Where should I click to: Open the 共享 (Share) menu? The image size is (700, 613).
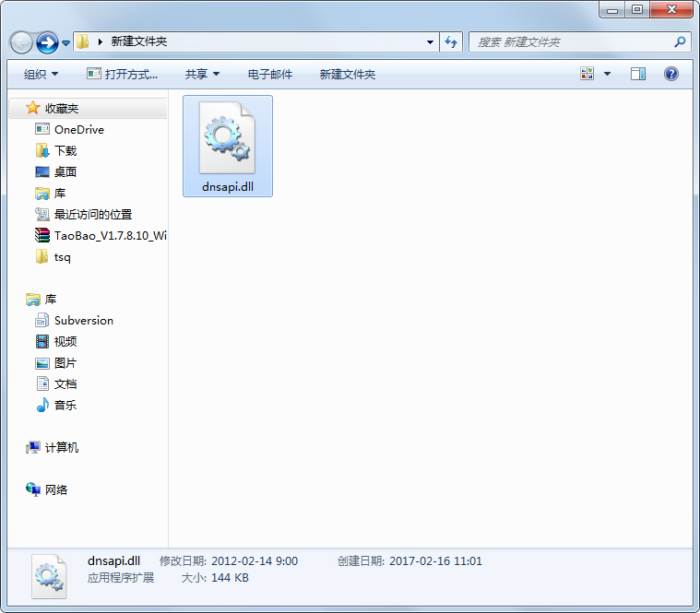pos(202,74)
